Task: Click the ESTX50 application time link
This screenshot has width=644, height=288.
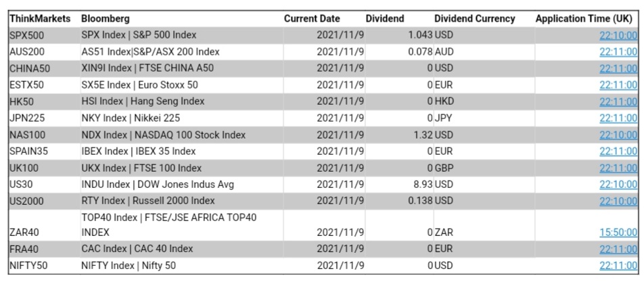Action: 618,85
